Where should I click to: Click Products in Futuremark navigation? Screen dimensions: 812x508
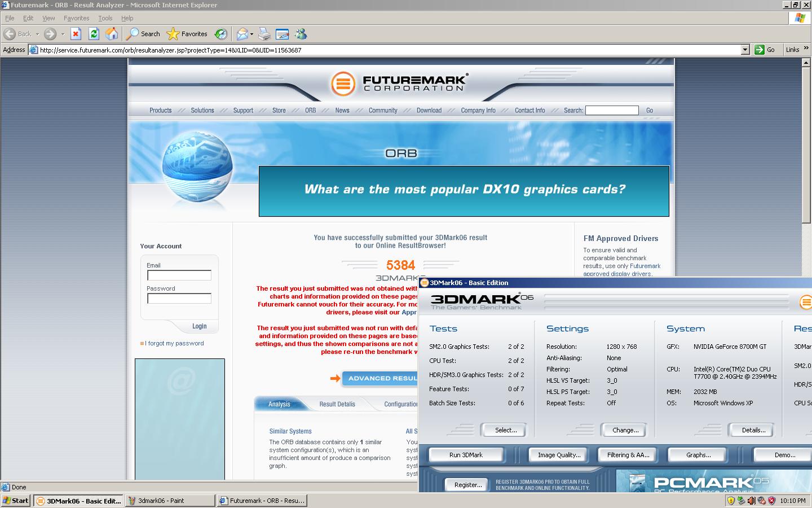click(x=161, y=111)
